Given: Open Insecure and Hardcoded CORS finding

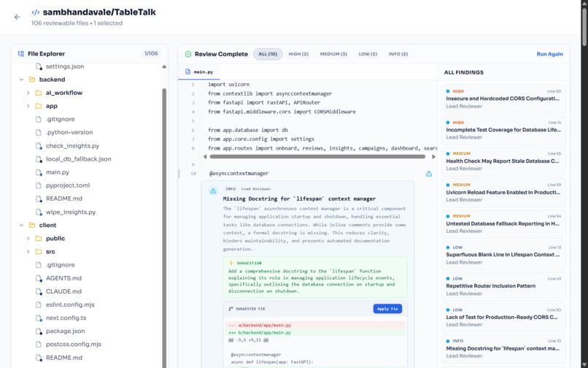Looking at the screenshot, I should 503,99.
